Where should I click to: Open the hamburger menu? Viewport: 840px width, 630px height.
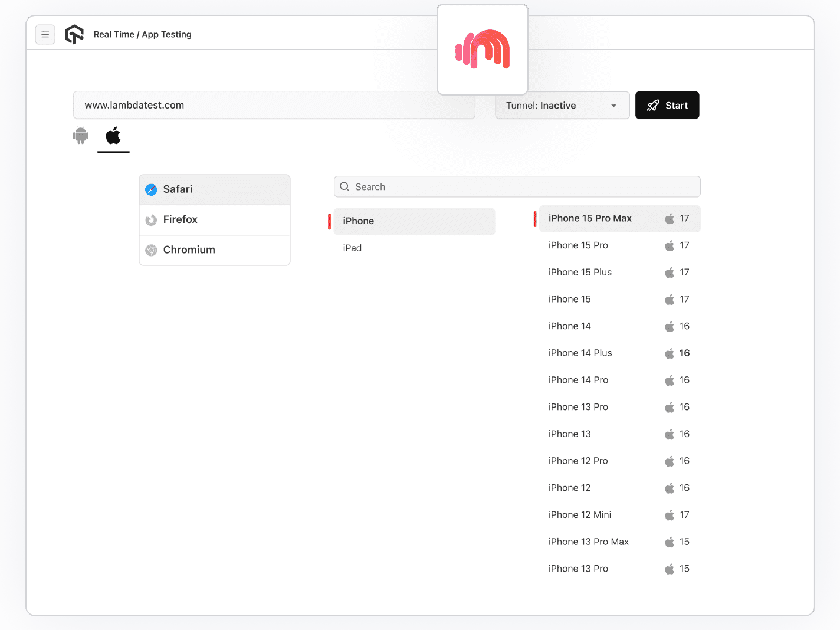coord(45,34)
